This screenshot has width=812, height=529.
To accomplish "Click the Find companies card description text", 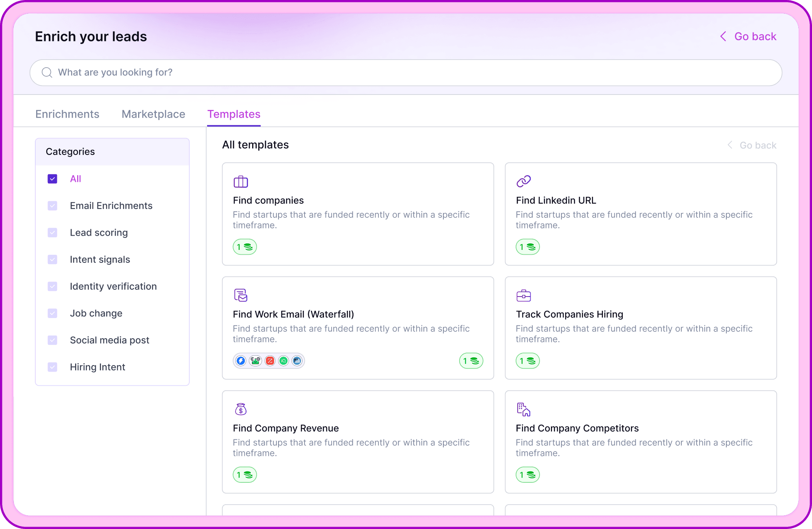I will click(351, 220).
